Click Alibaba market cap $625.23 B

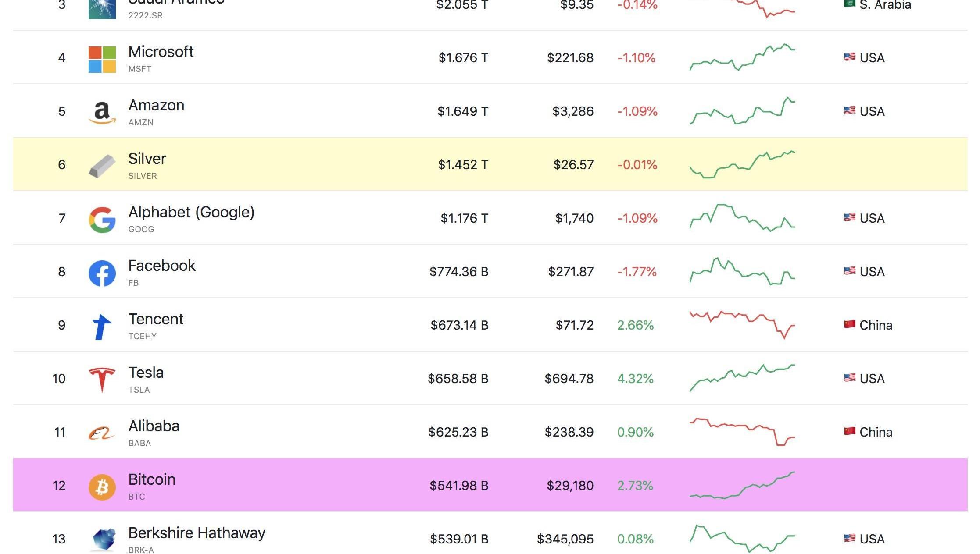click(458, 432)
